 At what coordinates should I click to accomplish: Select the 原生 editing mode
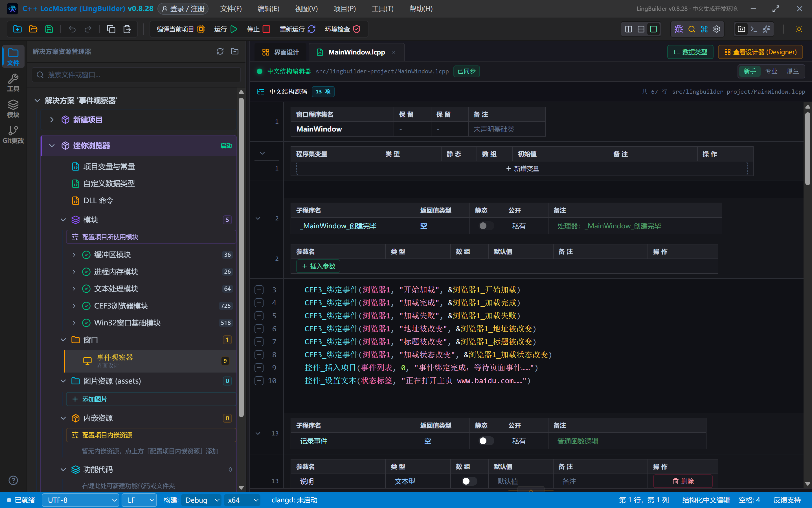pos(793,71)
